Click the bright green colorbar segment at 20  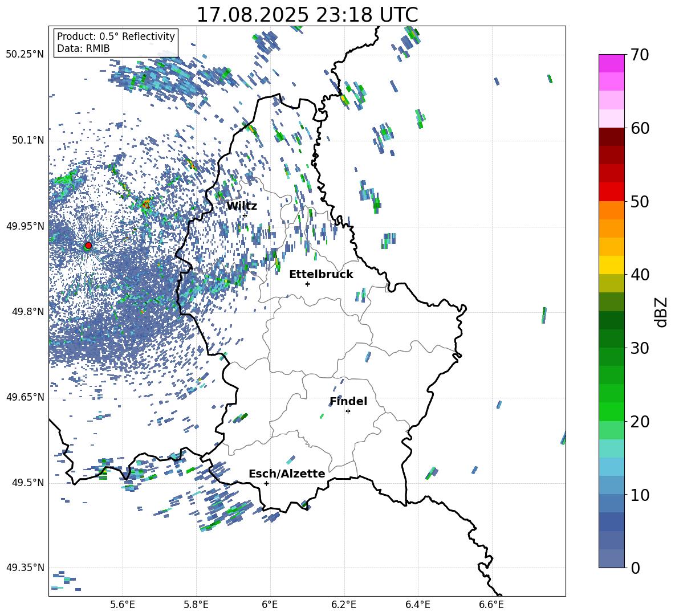point(612,411)
